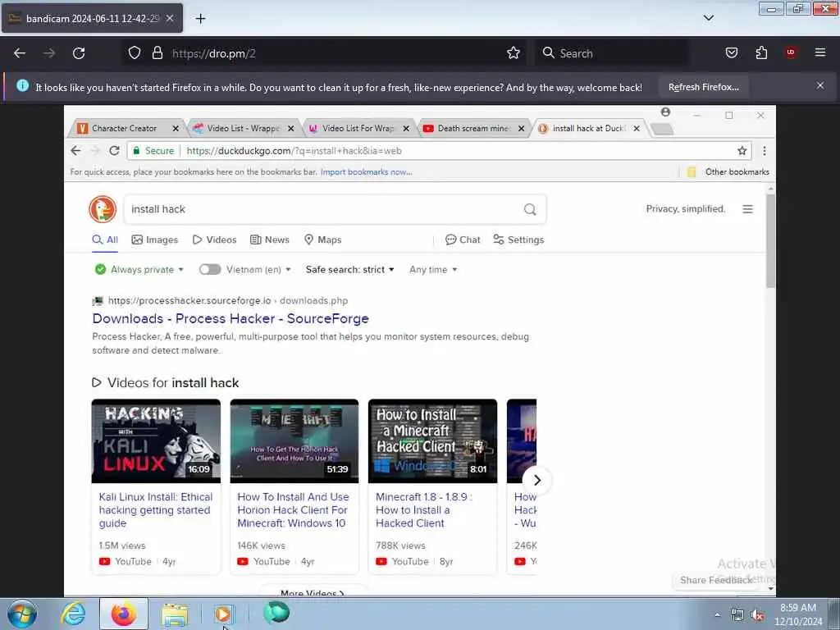Image resolution: width=840 pixels, height=630 pixels.
Task: Open DuckDuckGo hamburger side menu
Action: pos(747,209)
